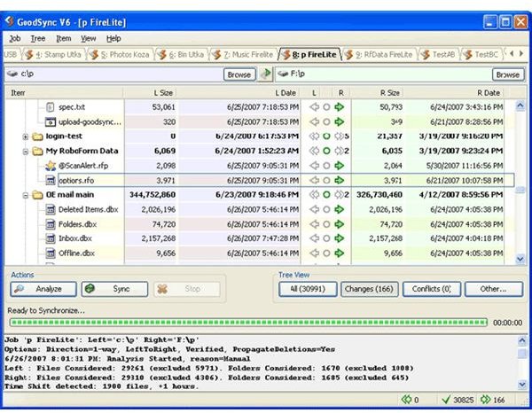This screenshot has height=413, width=532.
Task: Set Inbox.dbx right arrow
Action: click(339, 238)
